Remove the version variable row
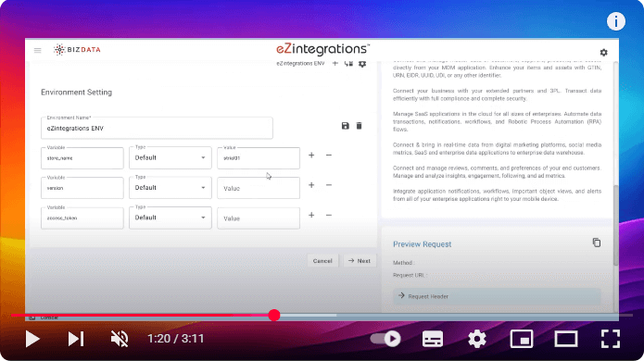This screenshot has width=644, height=361. (329, 185)
